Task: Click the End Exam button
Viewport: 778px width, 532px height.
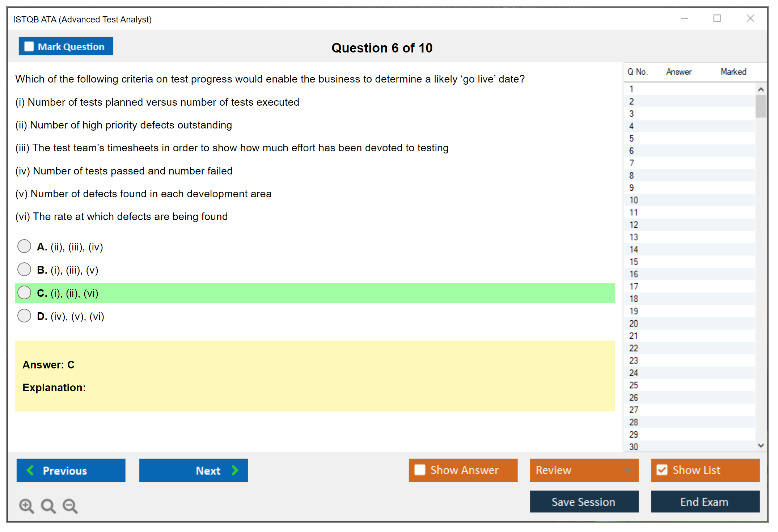Action: point(705,502)
